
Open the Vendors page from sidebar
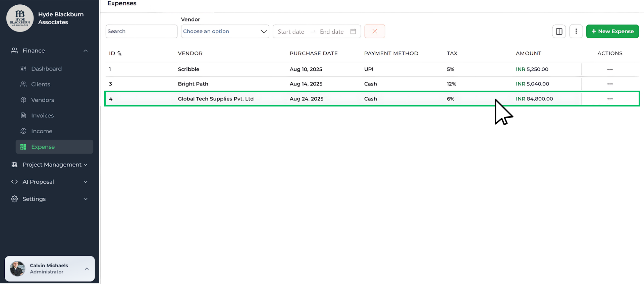click(42, 100)
